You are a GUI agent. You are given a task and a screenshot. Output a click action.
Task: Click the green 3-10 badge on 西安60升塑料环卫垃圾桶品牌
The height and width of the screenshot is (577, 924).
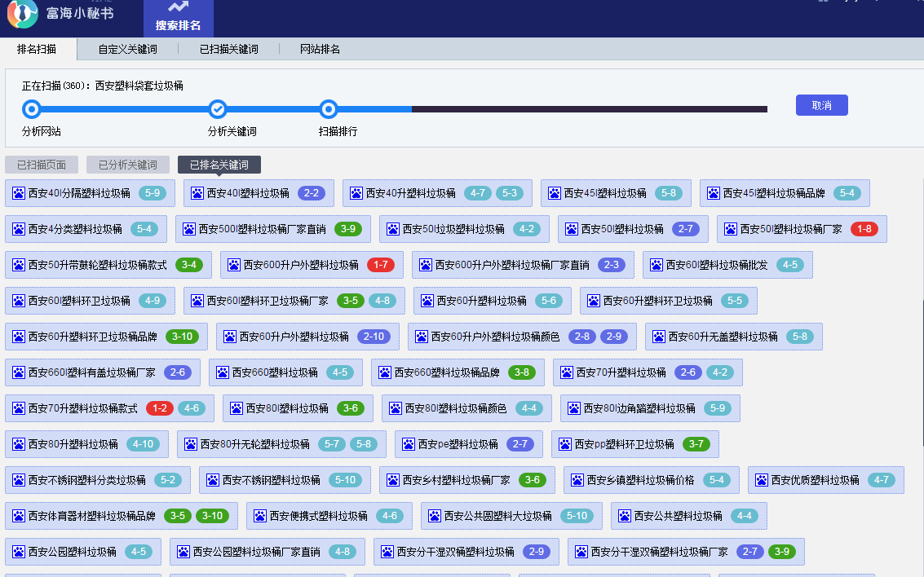click(182, 337)
